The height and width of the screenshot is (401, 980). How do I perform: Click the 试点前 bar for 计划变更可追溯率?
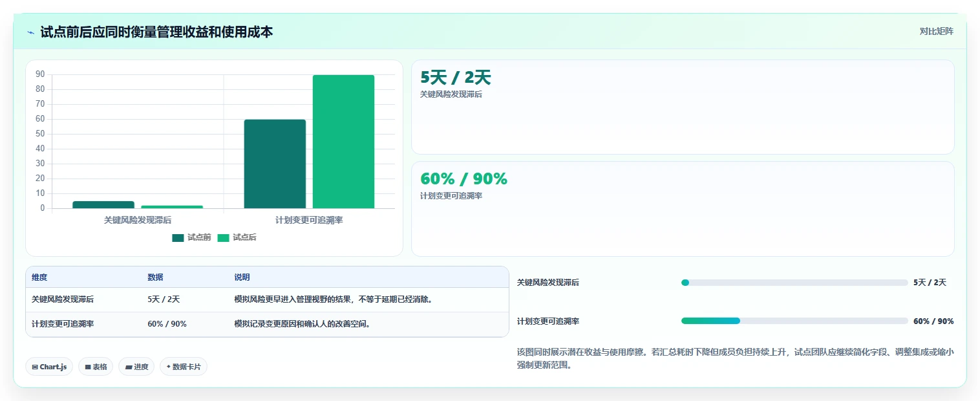(x=275, y=164)
